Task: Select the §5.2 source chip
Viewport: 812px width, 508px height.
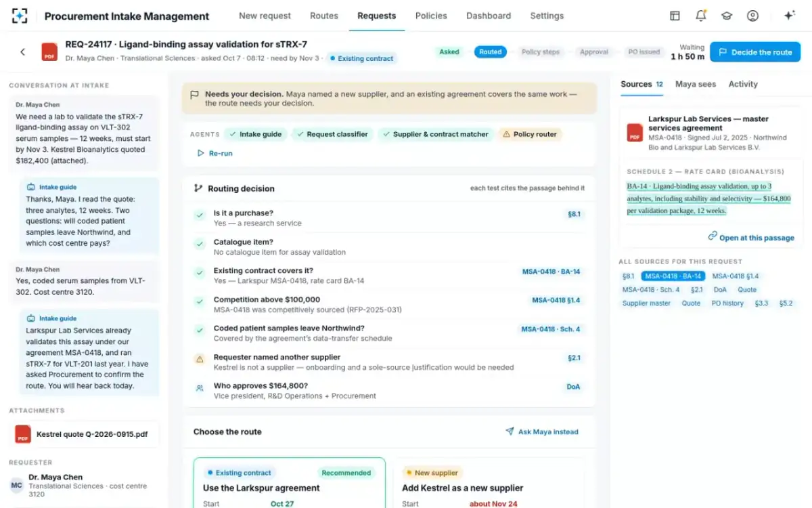Action: [786, 303]
